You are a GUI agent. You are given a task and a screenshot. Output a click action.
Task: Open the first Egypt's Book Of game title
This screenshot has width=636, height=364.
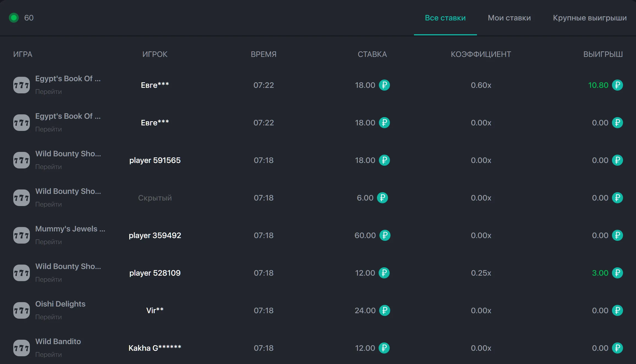pyautogui.click(x=68, y=78)
